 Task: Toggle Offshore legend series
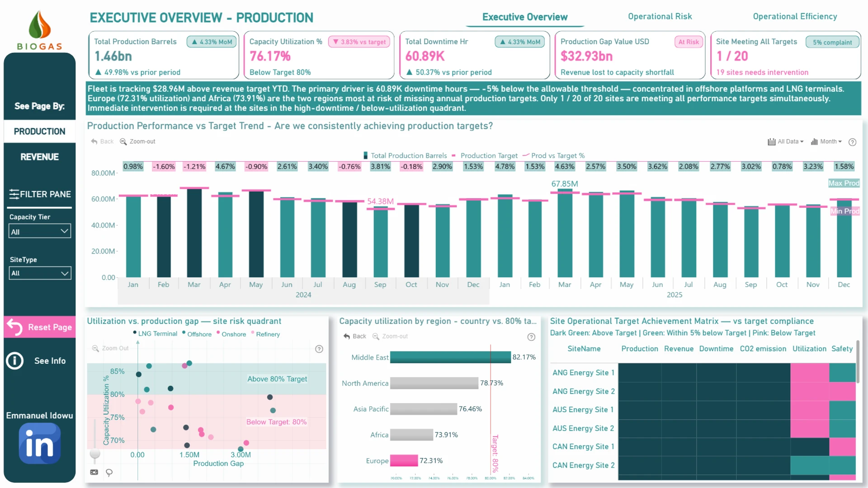[x=197, y=334]
